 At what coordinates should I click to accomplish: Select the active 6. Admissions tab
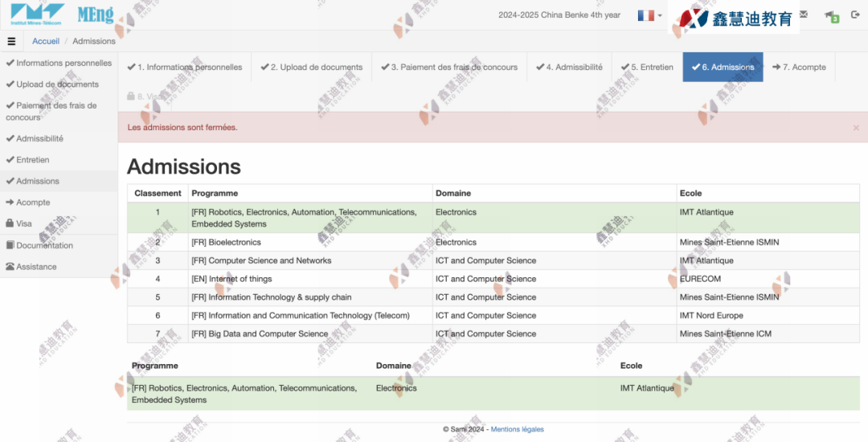(x=723, y=67)
